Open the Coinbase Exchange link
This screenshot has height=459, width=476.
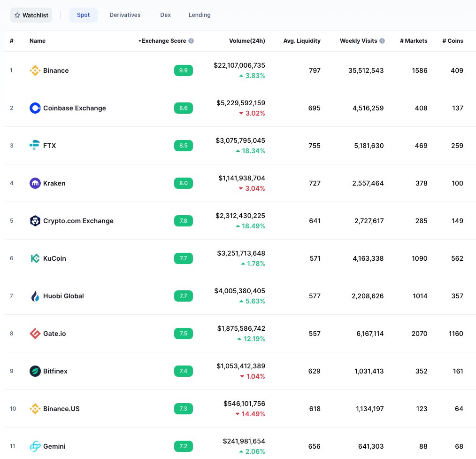[74, 108]
